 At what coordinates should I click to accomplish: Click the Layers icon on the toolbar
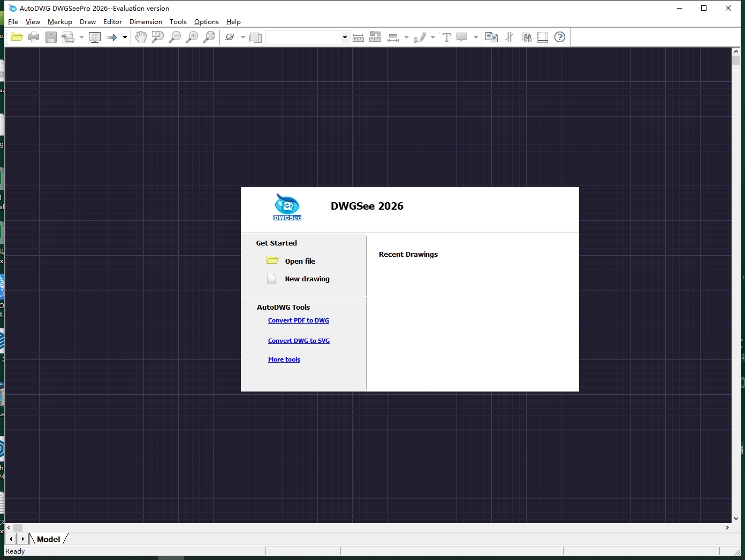click(x=256, y=37)
